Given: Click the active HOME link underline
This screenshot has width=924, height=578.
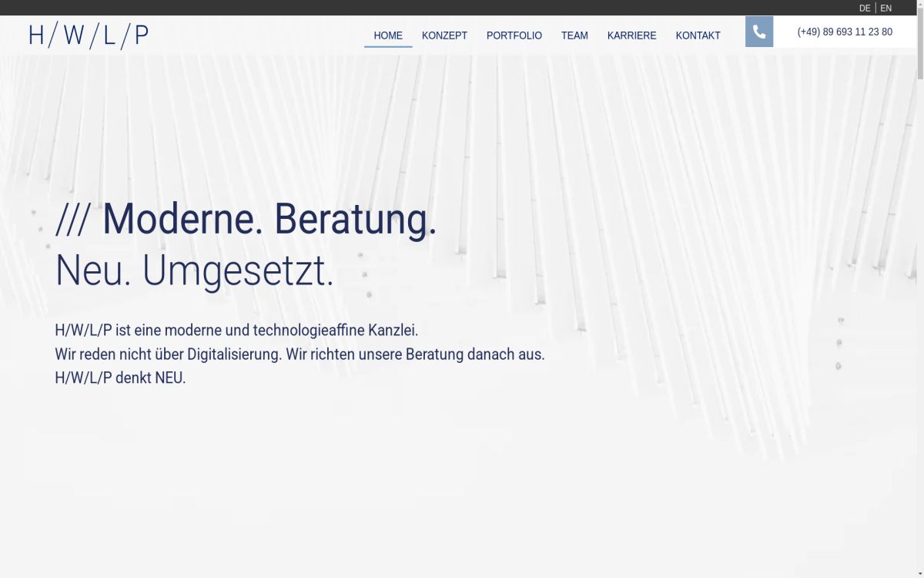Looking at the screenshot, I should point(388,47).
